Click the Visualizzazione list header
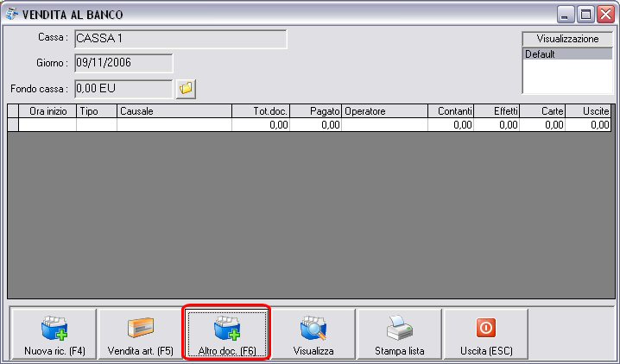The image size is (620, 364). pyautogui.click(x=568, y=39)
